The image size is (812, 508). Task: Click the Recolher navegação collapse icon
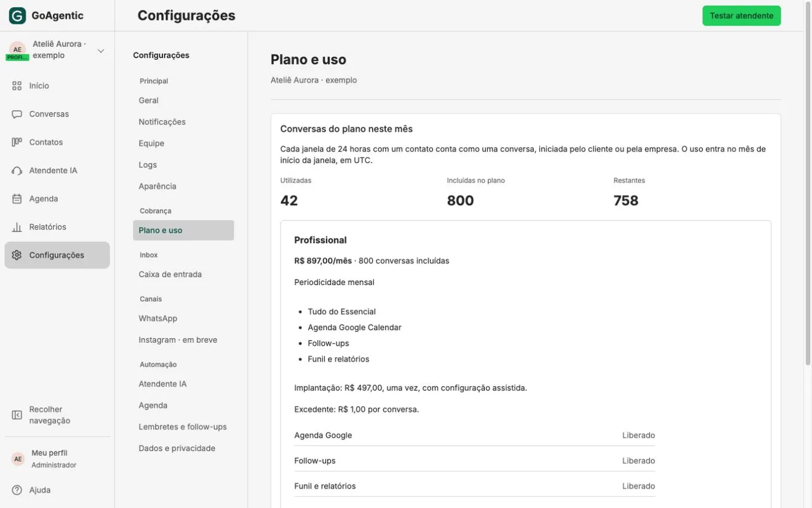click(17, 415)
